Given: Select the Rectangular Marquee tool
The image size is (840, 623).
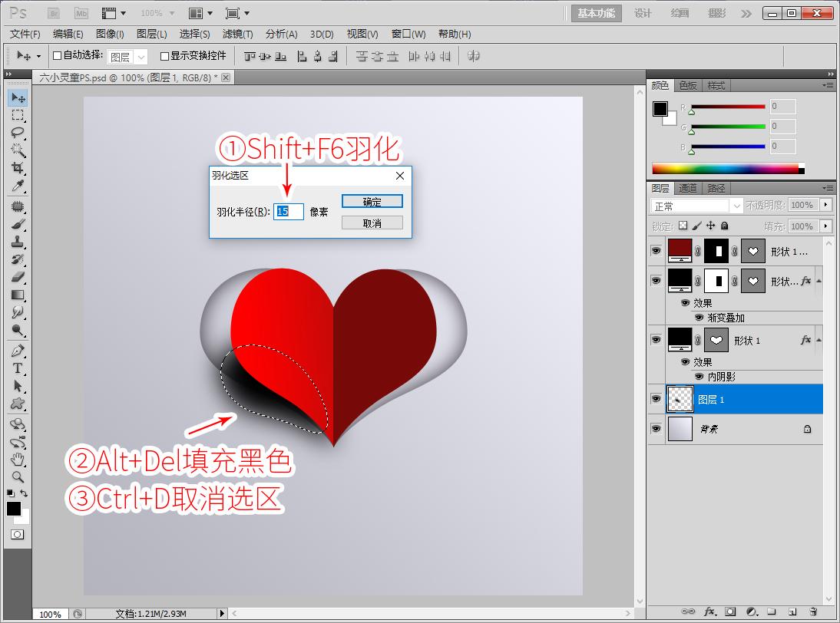Looking at the screenshot, I should tap(18, 115).
